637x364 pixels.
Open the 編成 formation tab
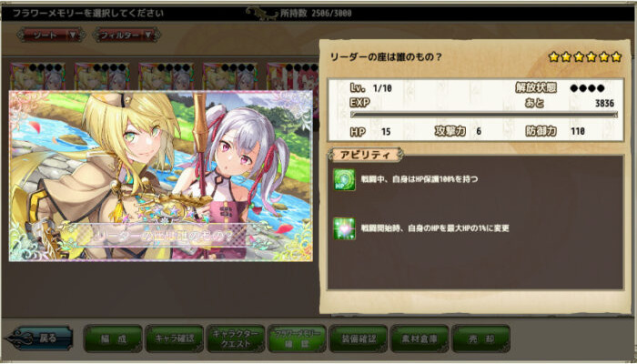point(113,339)
